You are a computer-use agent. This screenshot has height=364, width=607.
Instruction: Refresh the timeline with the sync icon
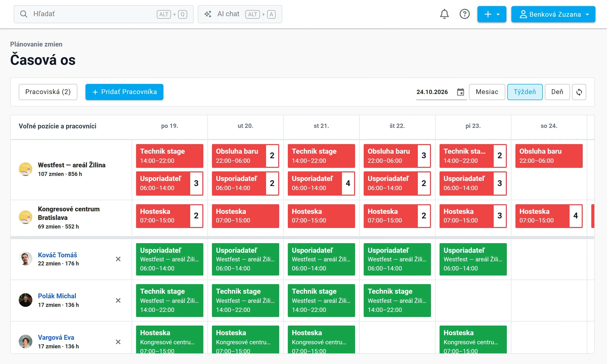tap(579, 92)
